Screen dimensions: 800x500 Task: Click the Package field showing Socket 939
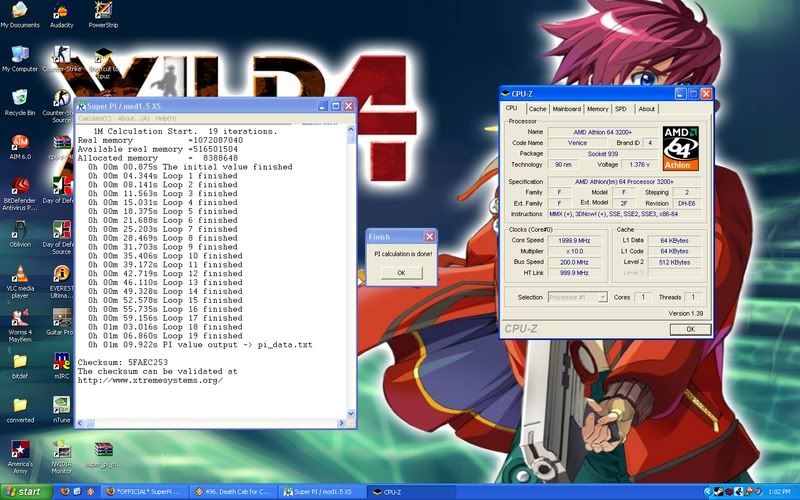pyautogui.click(x=603, y=154)
